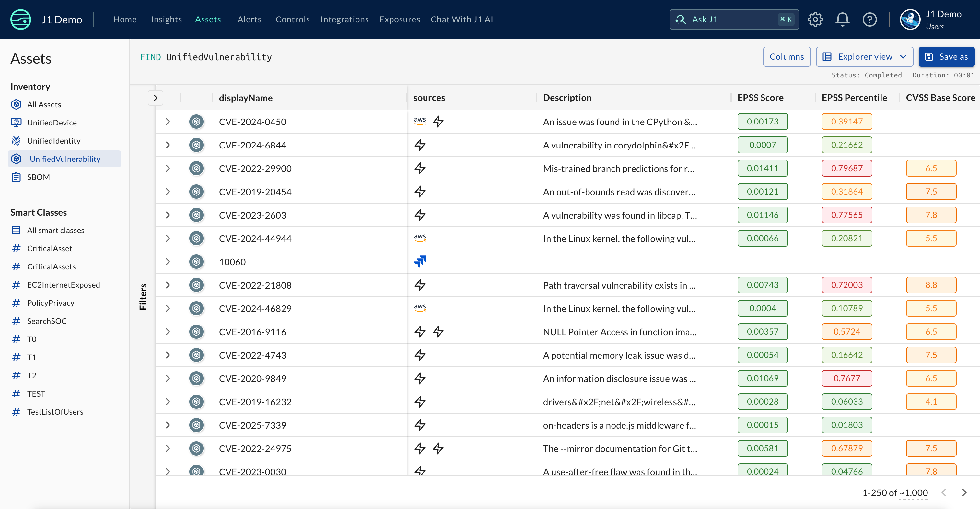Open the T2 smart class

[x=31, y=375]
